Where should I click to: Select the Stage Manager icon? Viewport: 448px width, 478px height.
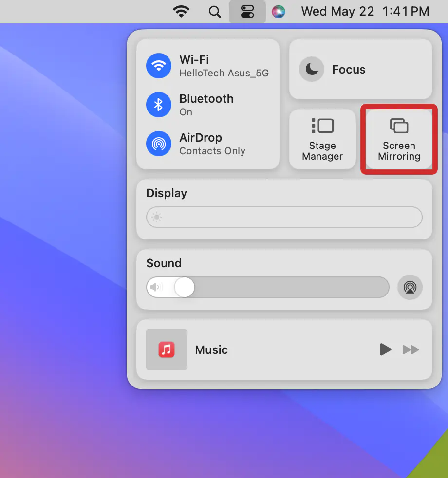pos(322,126)
